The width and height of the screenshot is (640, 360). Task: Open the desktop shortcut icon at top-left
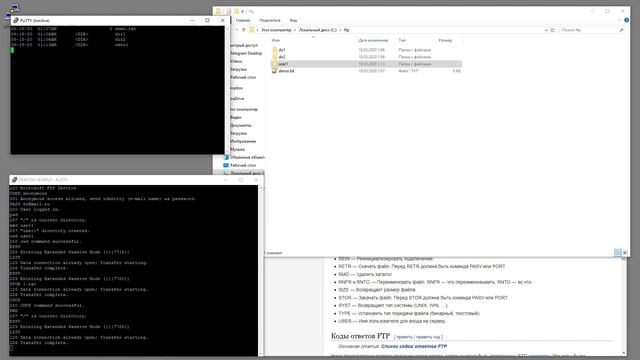12,11
